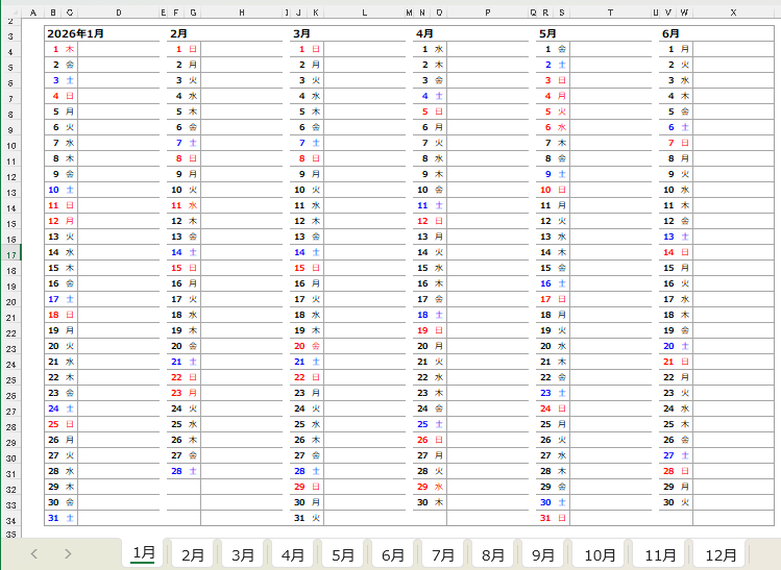Click the date 28 cell in February column

pos(177,471)
